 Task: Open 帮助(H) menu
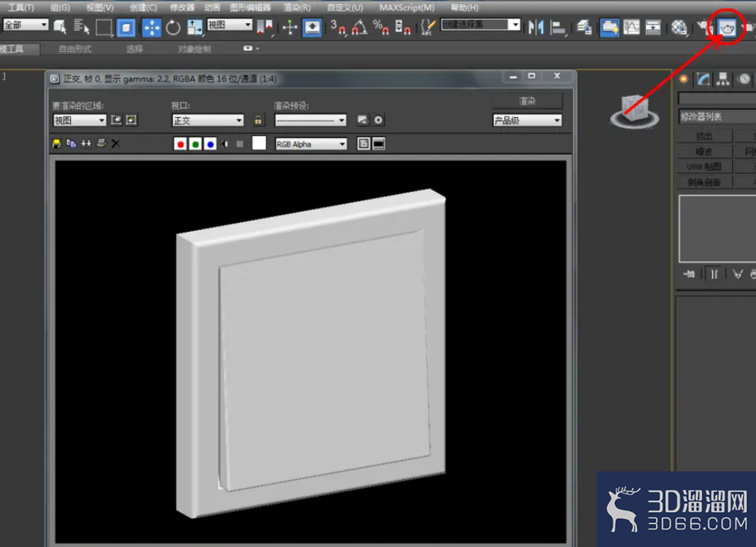click(x=464, y=8)
